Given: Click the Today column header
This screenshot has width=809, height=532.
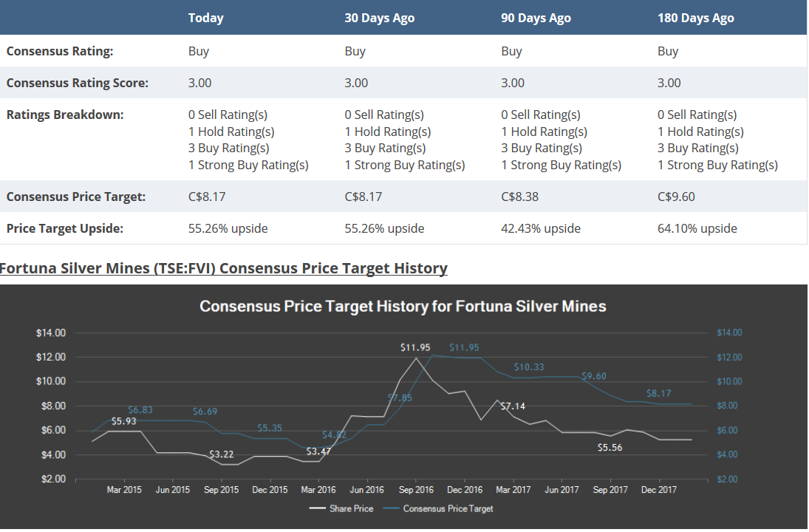Looking at the screenshot, I should [205, 18].
